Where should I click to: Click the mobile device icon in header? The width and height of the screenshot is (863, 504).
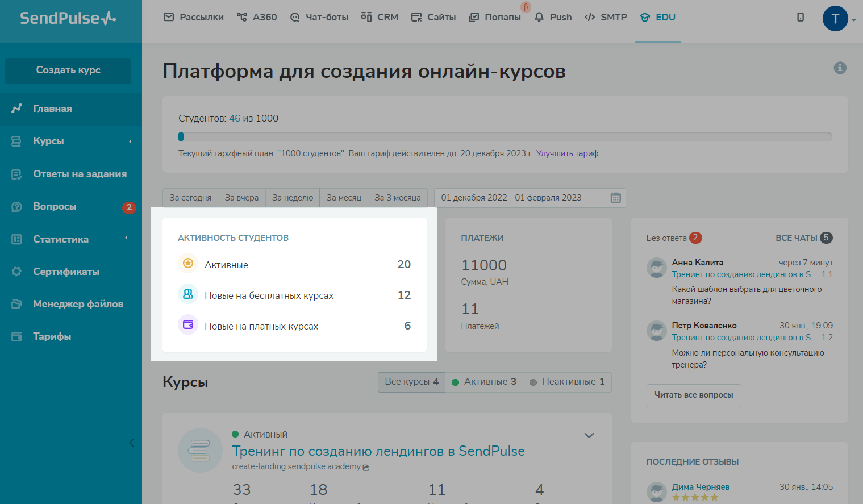[801, 17]
